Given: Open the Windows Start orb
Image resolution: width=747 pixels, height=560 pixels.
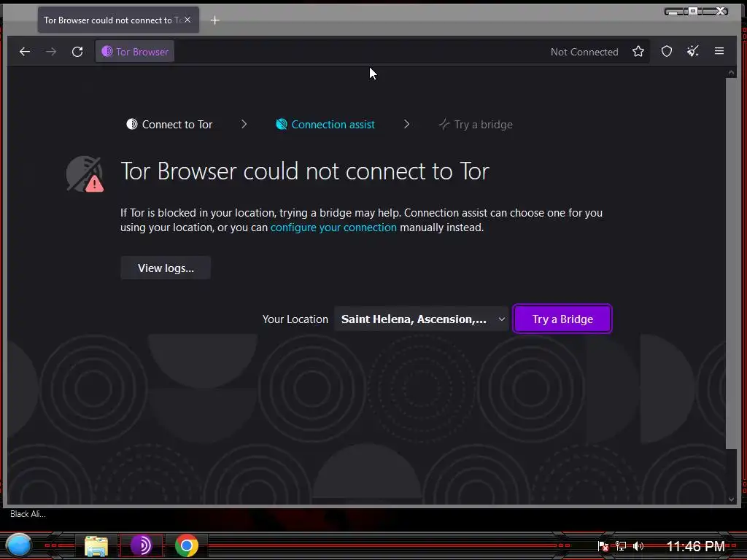Looking at the screenshot, I should 18,545.
